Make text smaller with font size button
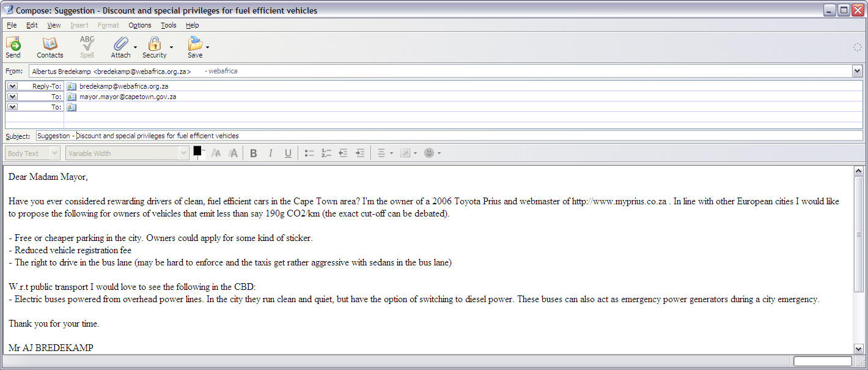The height and width of the screenshot is (370, 868). click(216, 154)
